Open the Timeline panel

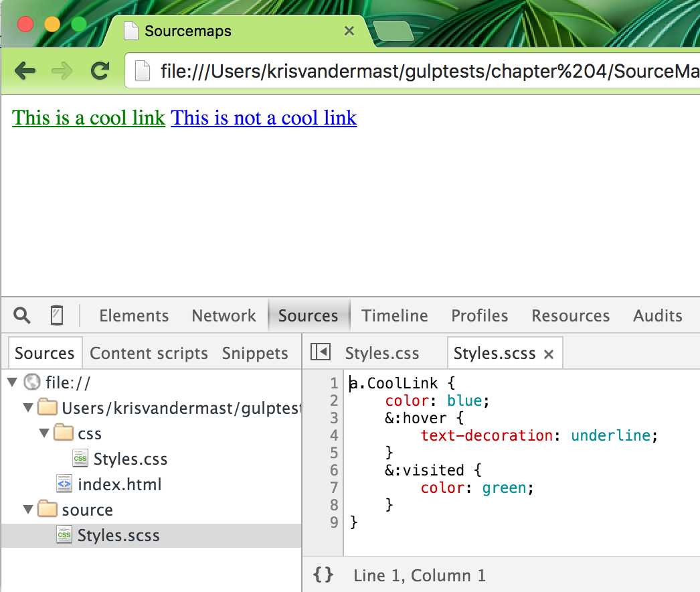click(x=394, y=315)
